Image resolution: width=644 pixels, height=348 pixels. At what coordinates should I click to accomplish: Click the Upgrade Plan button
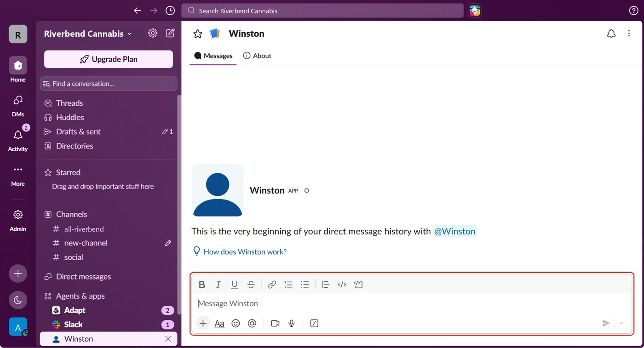pos(109,59)
